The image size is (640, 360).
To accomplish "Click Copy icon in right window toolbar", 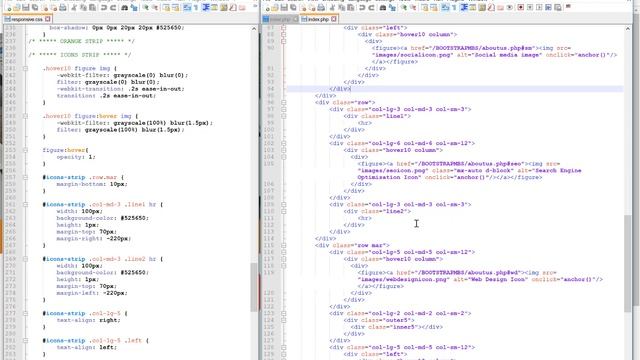I will (x=342, y=7).
